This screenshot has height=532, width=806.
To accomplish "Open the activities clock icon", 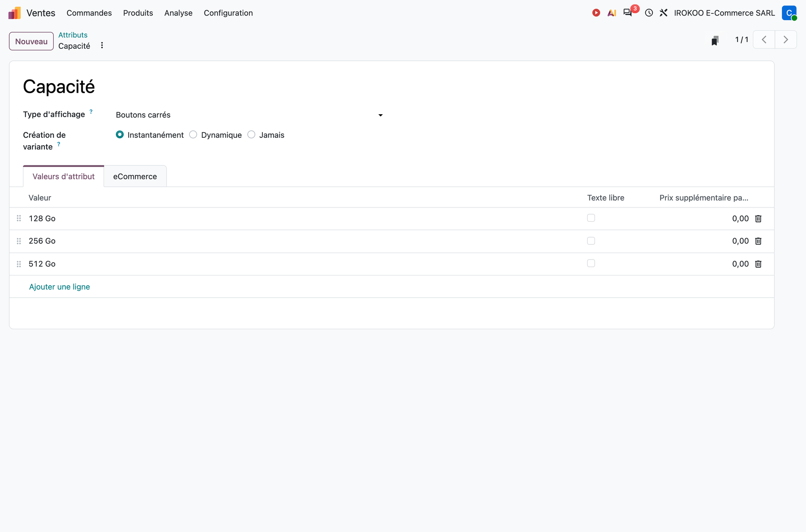I will coord(649,13).
